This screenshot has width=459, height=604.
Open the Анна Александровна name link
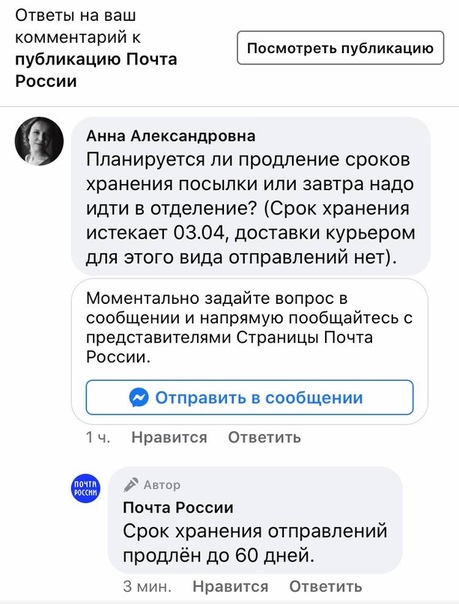click(171, 136)
